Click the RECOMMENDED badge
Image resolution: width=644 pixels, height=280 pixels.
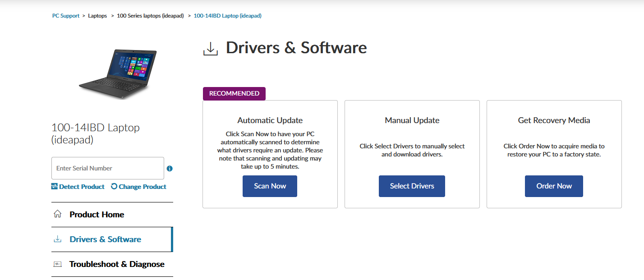click(234, 94)
